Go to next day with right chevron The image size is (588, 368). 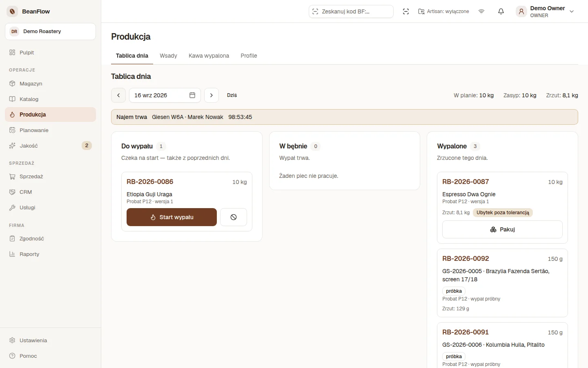coord(212,95)
